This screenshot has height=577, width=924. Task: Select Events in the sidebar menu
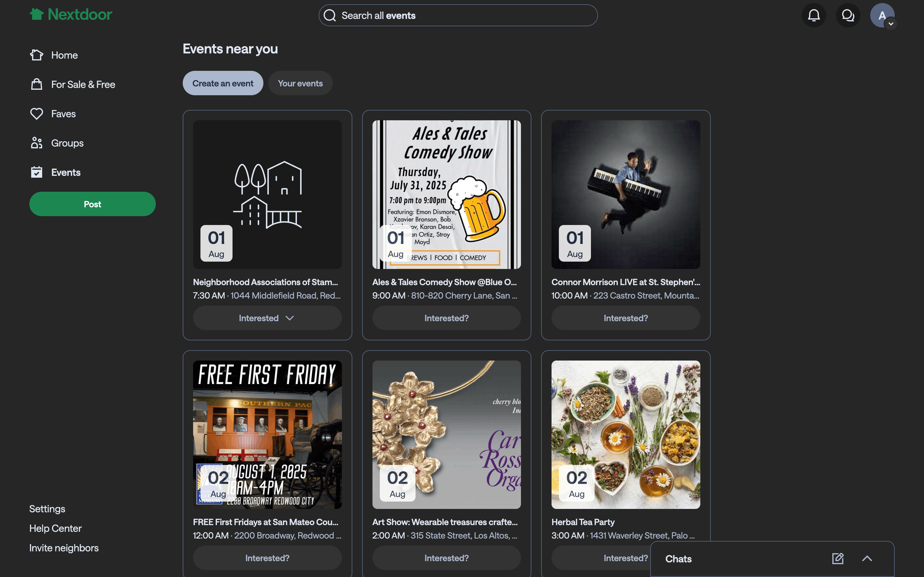pyautogui.click(x=66, y=172)
